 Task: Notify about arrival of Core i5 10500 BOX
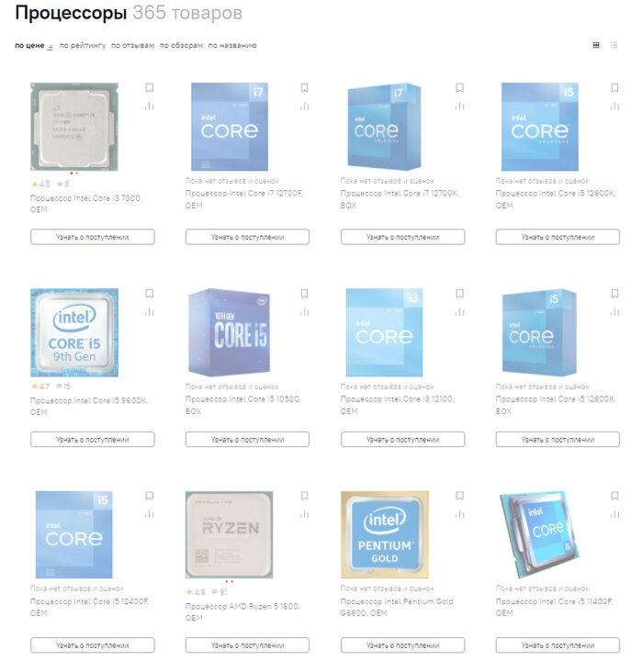point(247,440)
